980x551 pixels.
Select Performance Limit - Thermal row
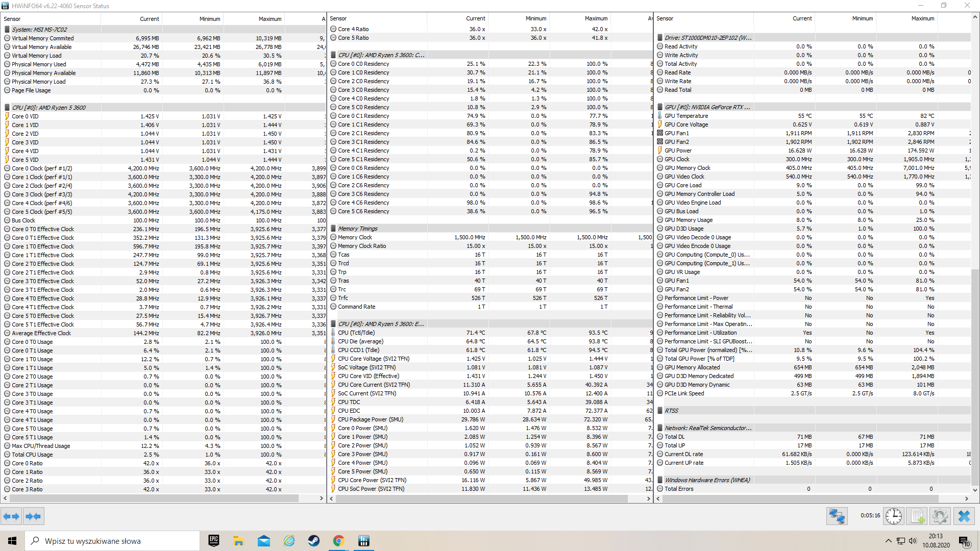coord(813,307)
